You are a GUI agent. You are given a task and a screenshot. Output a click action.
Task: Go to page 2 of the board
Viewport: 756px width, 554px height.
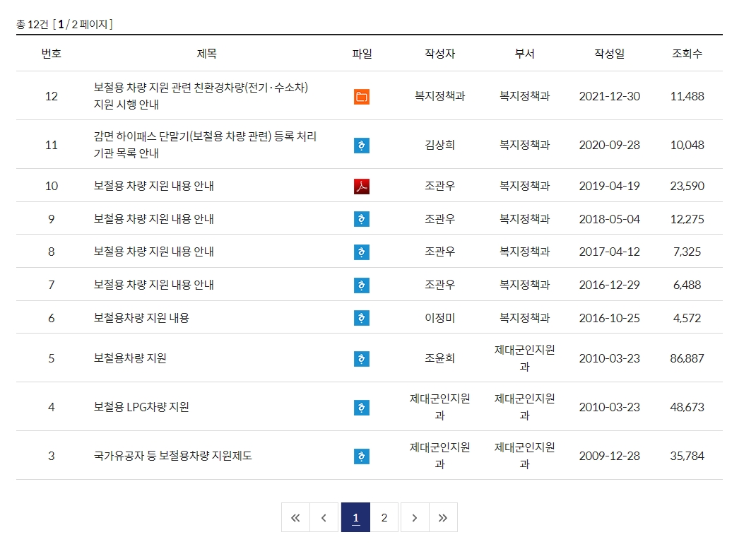[384, 517]
